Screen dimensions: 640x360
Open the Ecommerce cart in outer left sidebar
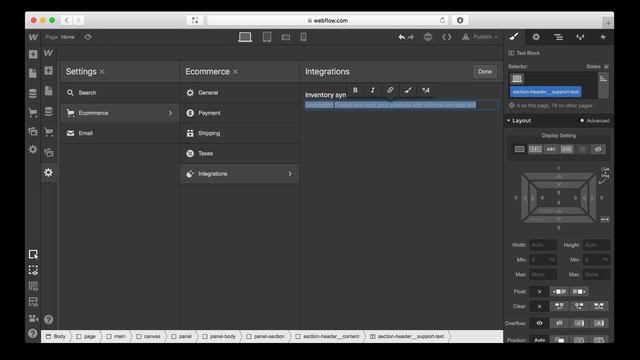(x=33, y=113)
